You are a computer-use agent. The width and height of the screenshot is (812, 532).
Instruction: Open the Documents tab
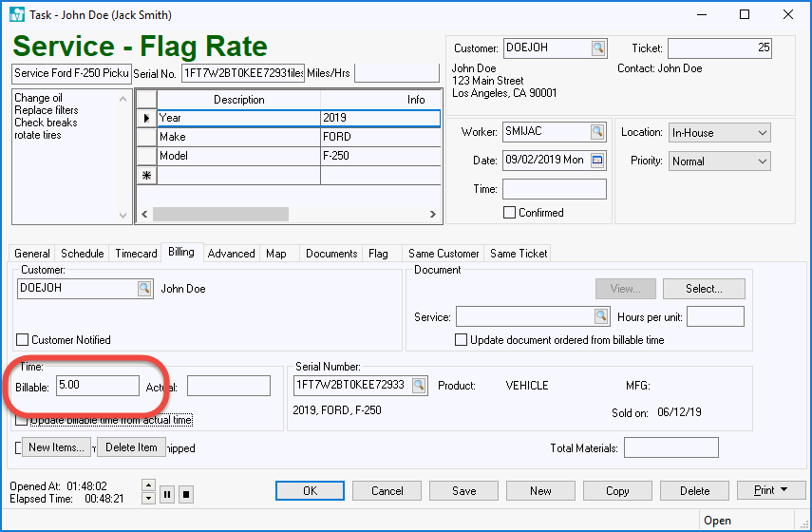click(x=331, y=254)
